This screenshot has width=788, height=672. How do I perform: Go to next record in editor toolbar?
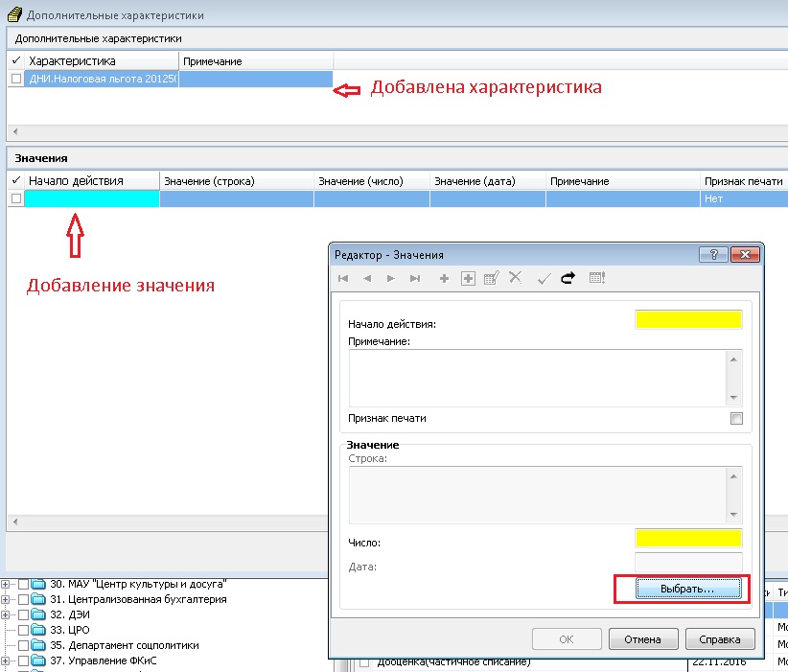click(x=390, y=278)
